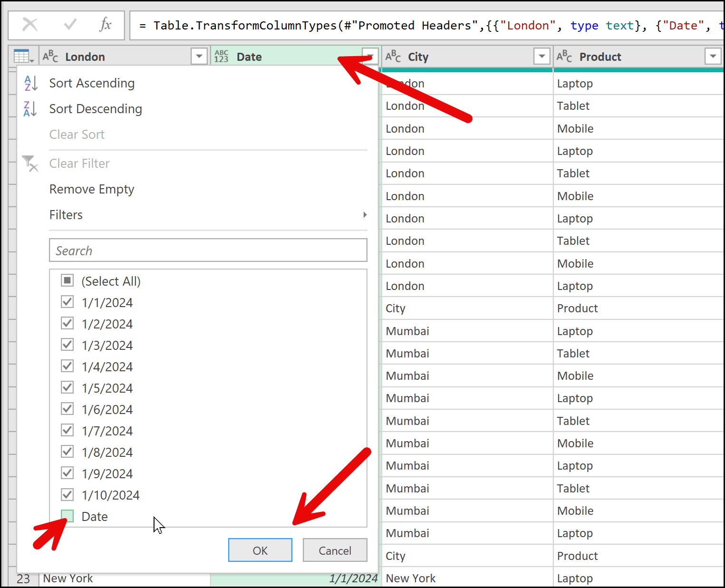
Task: Click the formula bar confirm checkmark icon
Action: point(70,24)
